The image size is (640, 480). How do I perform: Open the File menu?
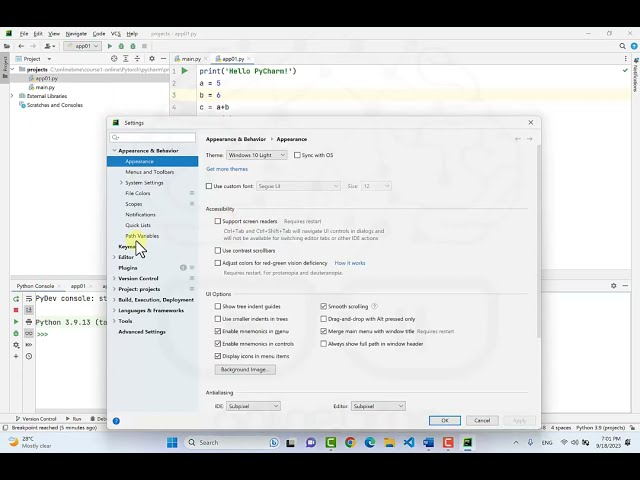[x=24, y=34]
